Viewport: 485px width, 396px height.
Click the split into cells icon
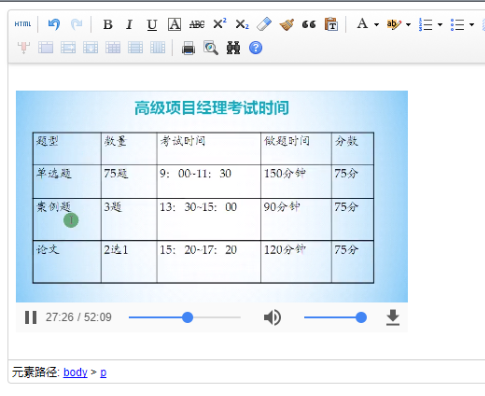113,48
